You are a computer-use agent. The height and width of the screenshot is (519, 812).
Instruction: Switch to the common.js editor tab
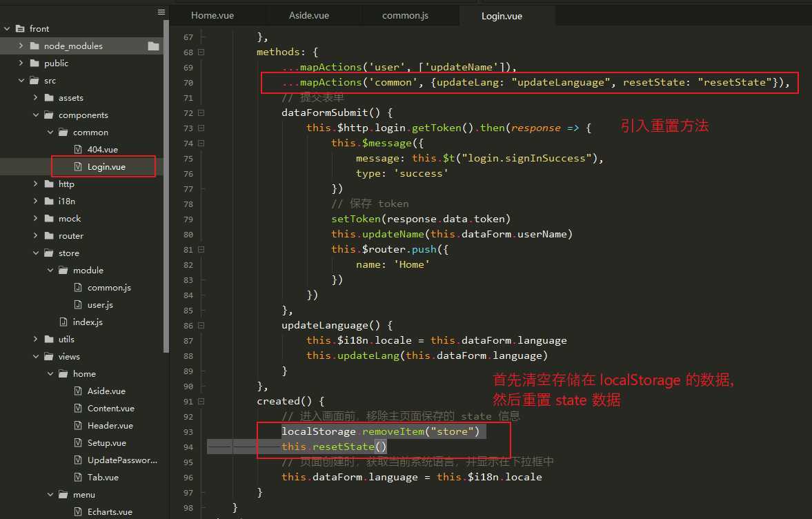coord(405,16)
